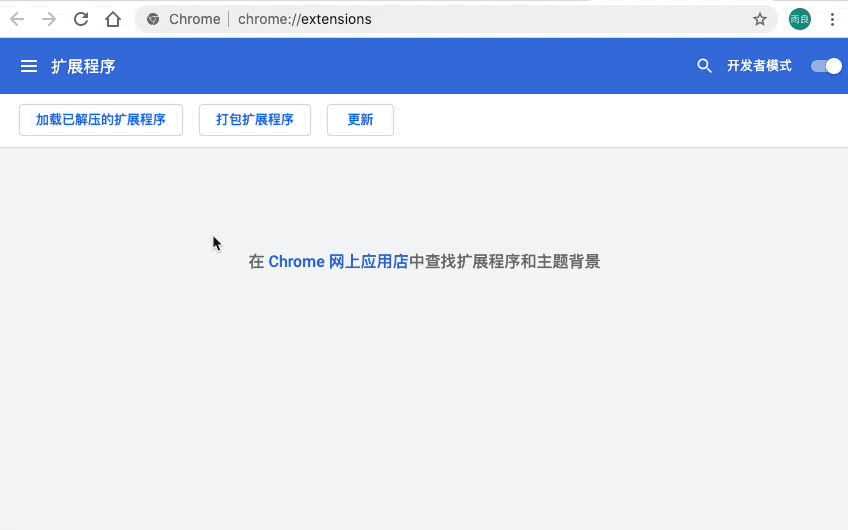Bookmark this page with the star icon
Screen dimensions: 848x530
point(760,19)
